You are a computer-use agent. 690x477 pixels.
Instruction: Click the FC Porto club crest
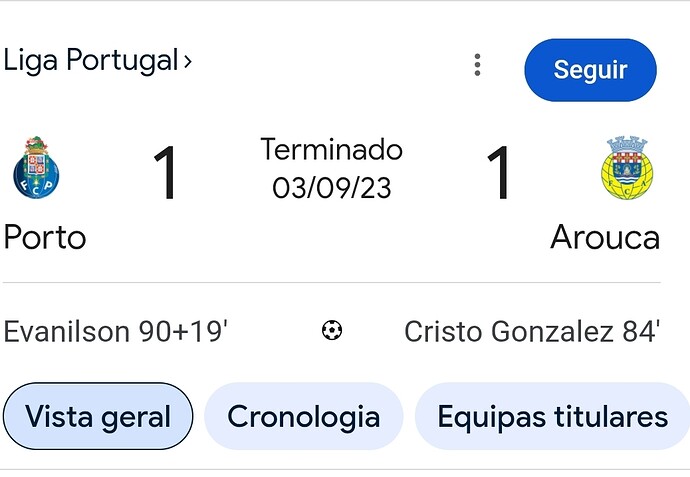(x=38, y=167)
